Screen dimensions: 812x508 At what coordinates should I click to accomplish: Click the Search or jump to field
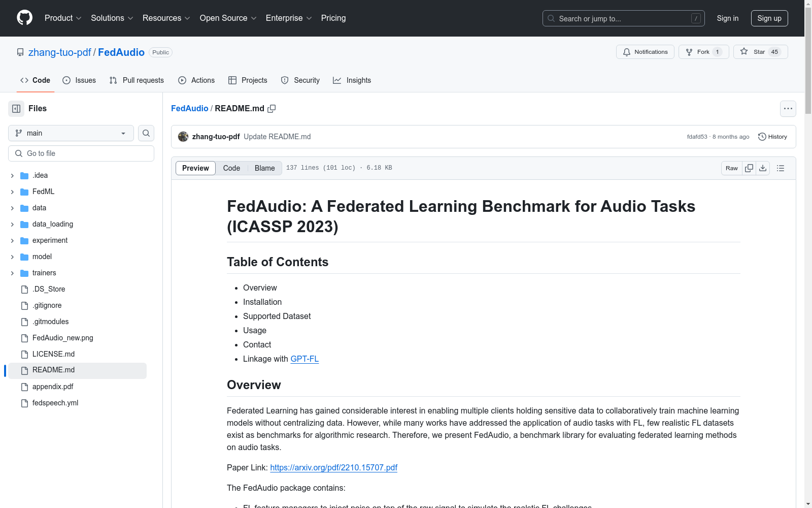tap(624, 18)
